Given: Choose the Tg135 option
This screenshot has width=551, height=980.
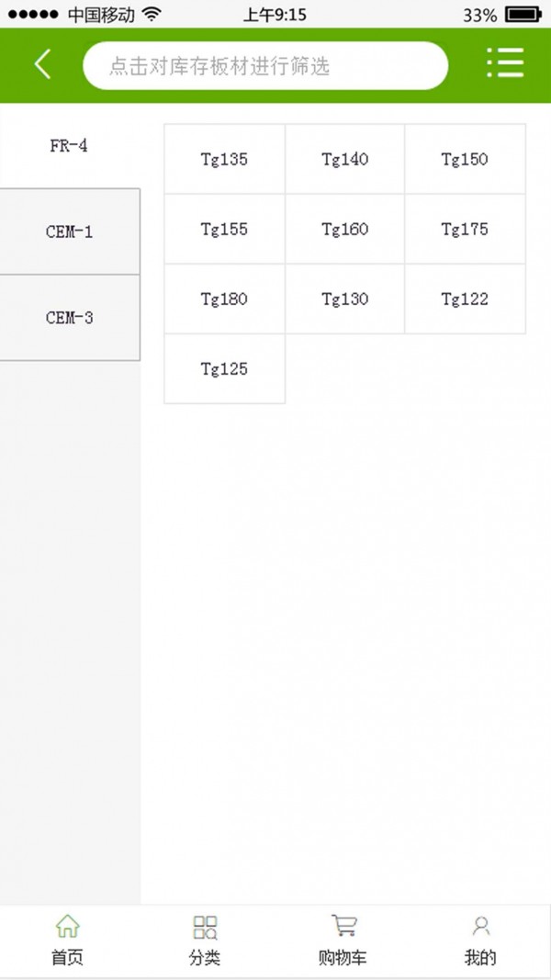Looking at the screenshot, I should tap(224, 159).
